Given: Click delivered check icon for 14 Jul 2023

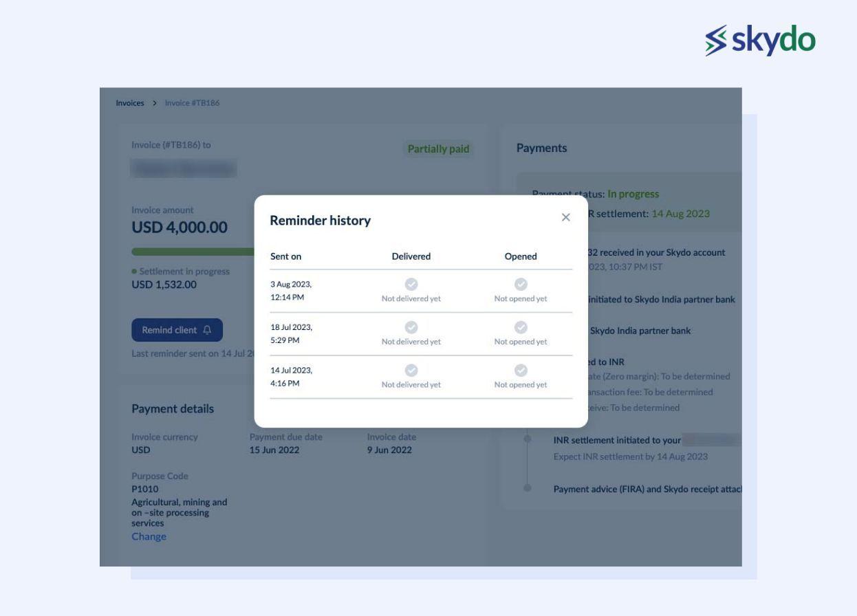Looking at the screenshot, I should tap(411, 370).
